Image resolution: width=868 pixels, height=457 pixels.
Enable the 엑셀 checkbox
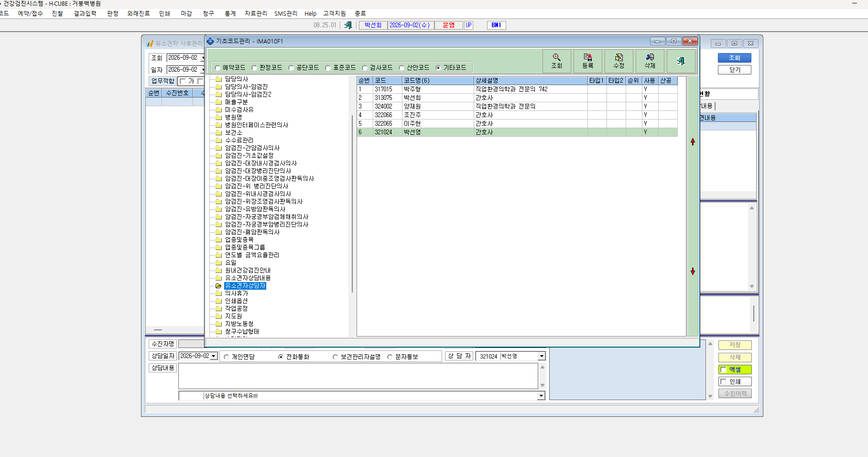[724, 370]
